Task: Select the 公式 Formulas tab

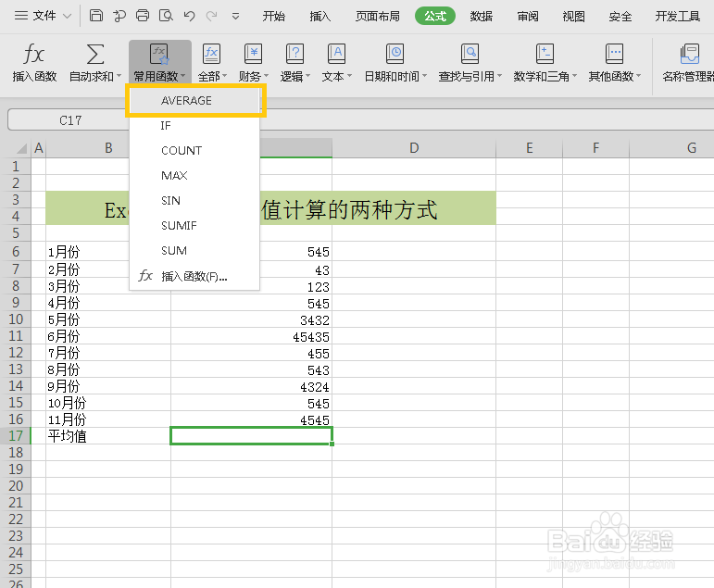Action: pyautogui.click(x=435, y=17)
